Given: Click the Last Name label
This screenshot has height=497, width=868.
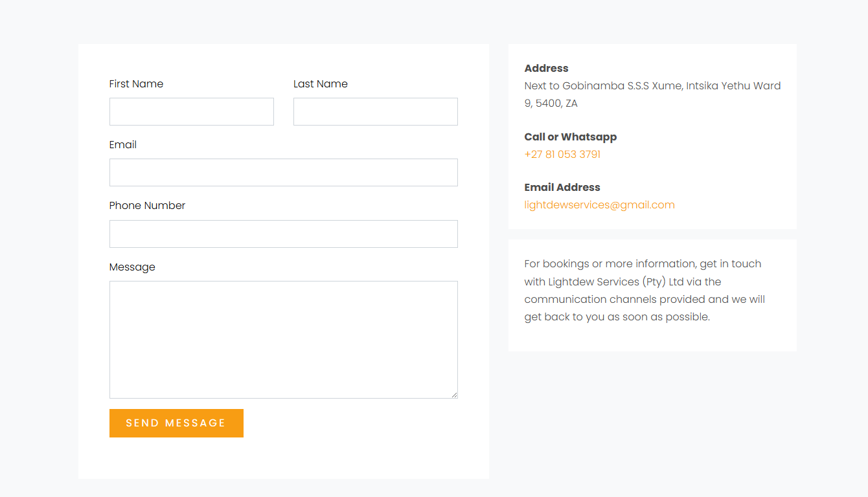Looking at the screenshot, I should [320, 84].
